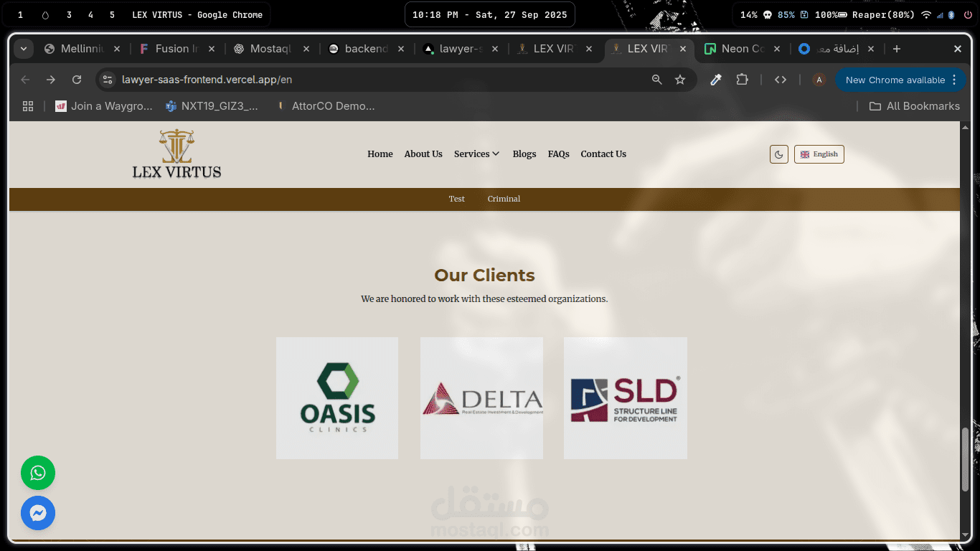The width and height of the screenshot is (980, 551).
Task: Open the Messenger chat bubble
Action: pos(38,513)
